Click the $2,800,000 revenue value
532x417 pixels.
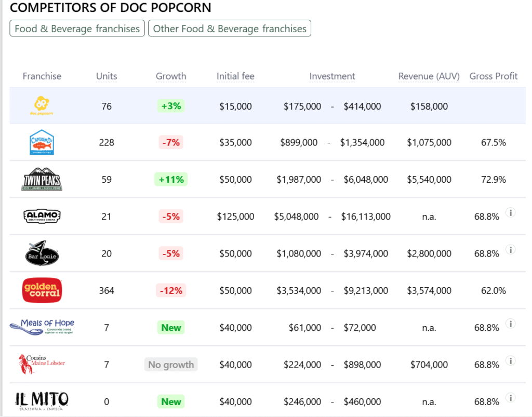[429, 253]
